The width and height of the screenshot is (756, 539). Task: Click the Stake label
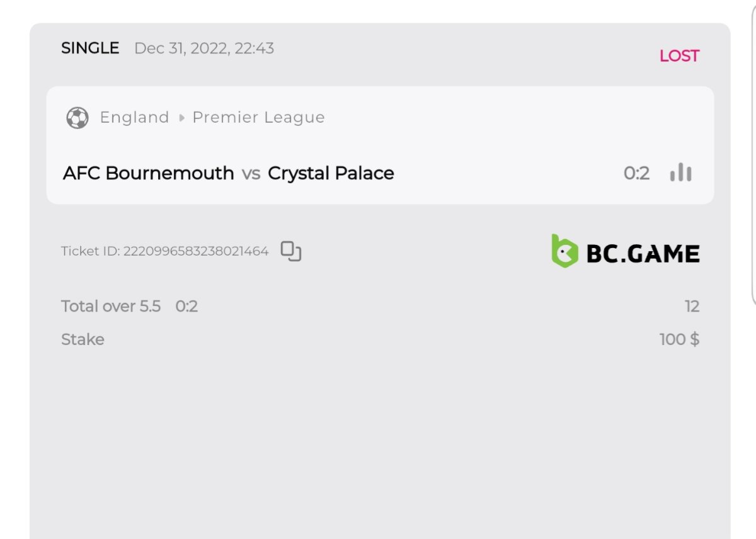tap(83, 340)
